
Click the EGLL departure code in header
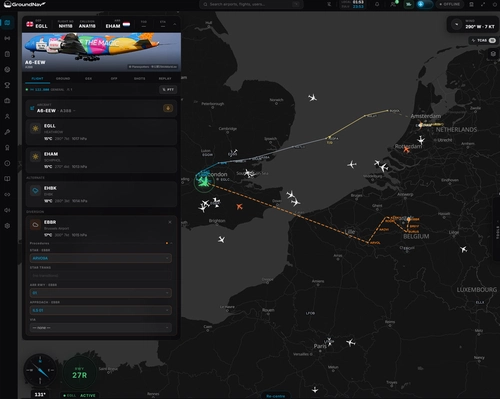[41, 26]
